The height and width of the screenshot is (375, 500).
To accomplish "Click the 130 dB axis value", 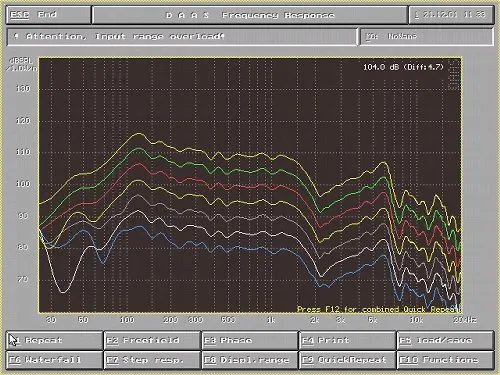I will point(23,89).
